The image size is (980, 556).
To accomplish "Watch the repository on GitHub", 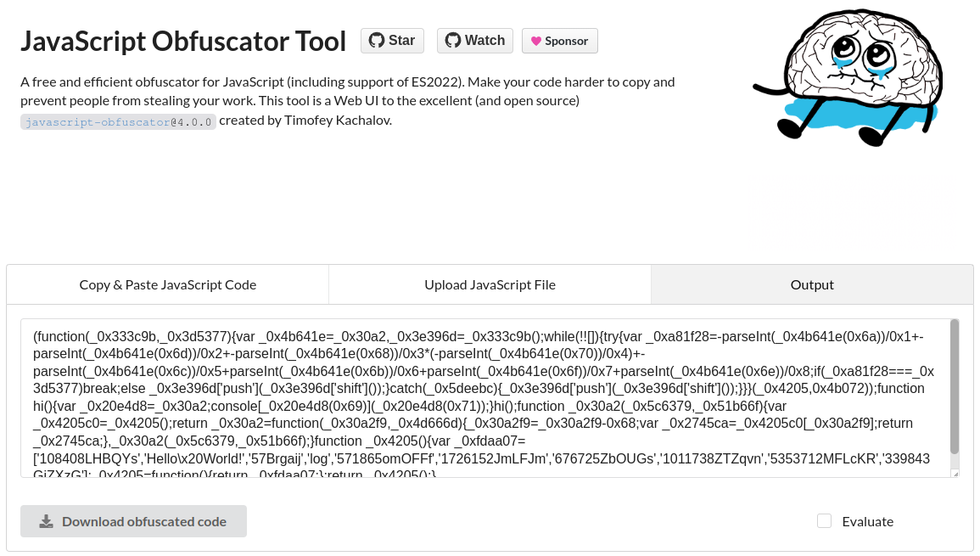I will [475, 41].
